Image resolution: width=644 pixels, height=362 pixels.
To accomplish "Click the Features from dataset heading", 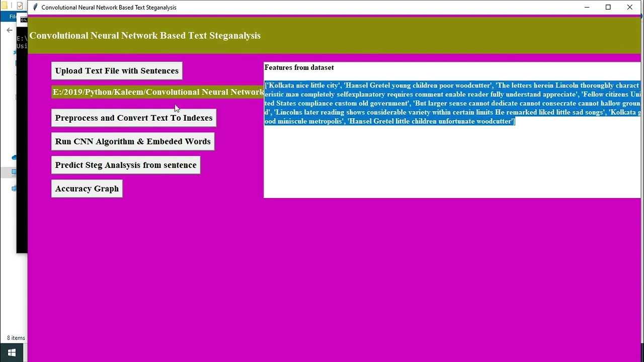I will (299, 67).
